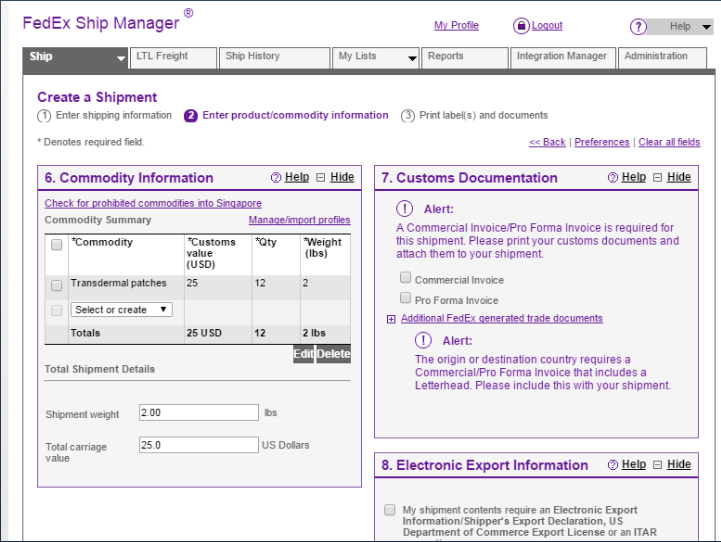
Task: Click the minus icon beside Hide in Customs Documentation
Action: [x=658, y=177]
